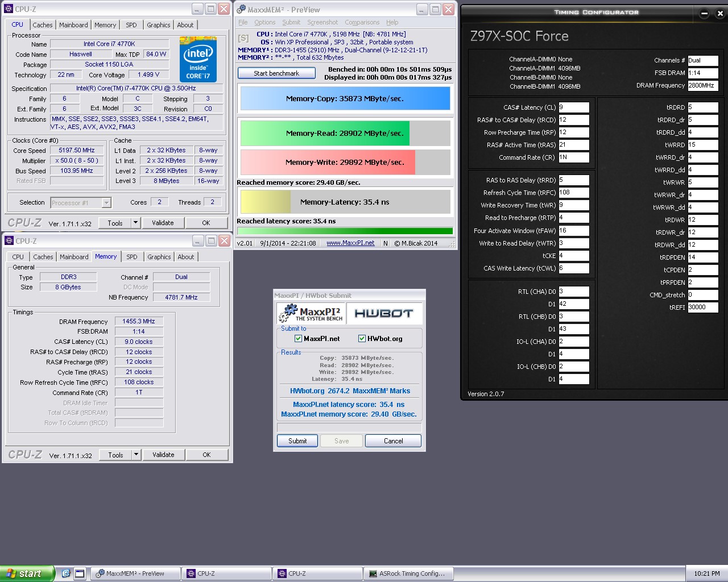Open the File menu in MaxxMEM
The width and height of the screenshot is (728, 582).
(243, 22)
